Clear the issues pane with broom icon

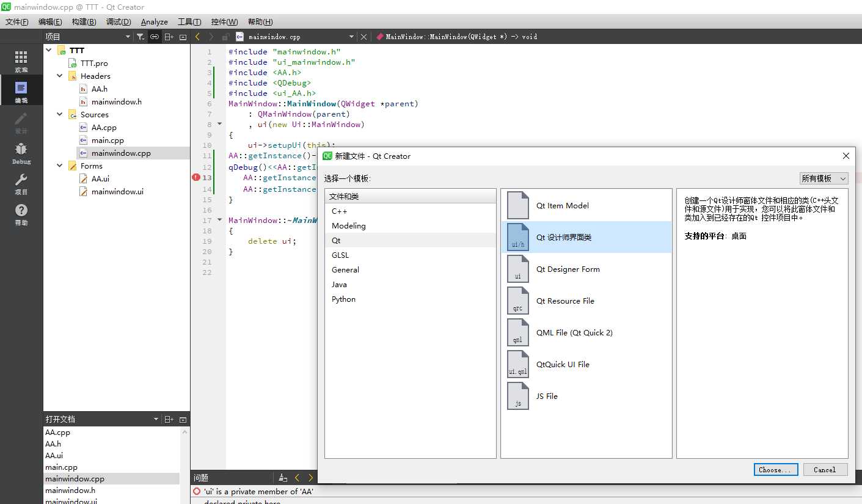tap(283, 478)
